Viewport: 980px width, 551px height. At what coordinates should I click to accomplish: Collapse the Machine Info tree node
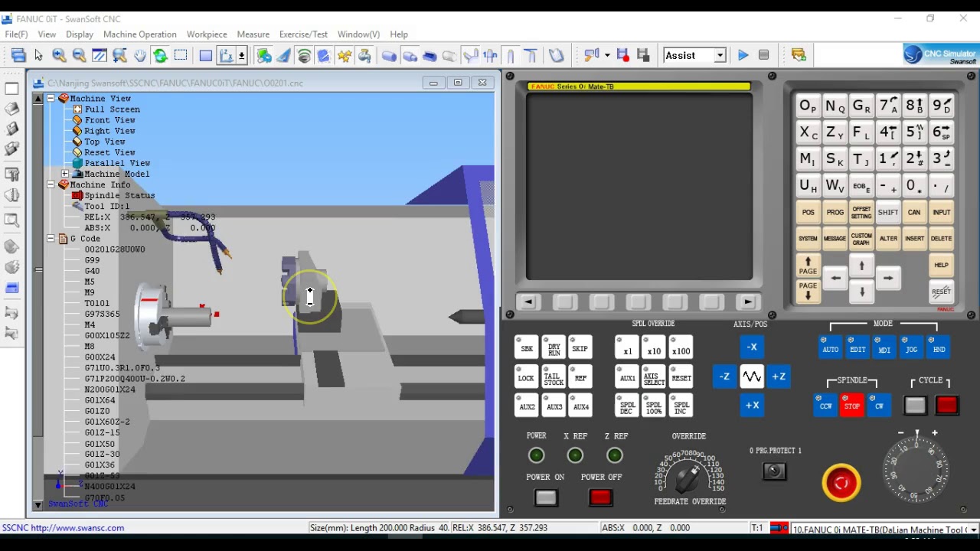(x=51, y=184)
